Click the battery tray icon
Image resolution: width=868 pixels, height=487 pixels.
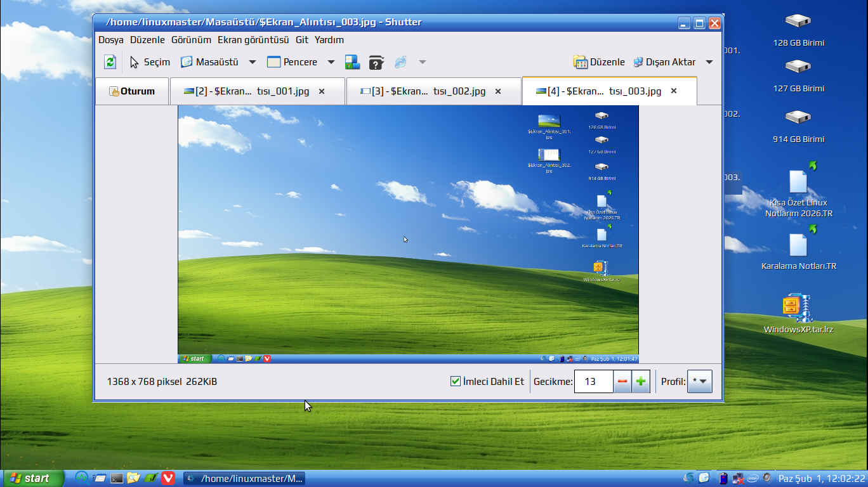point(723,478)
